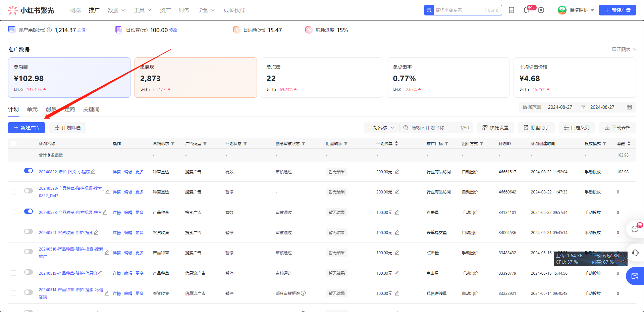Expand the 工具 menu dropdown

click(142, 10)
